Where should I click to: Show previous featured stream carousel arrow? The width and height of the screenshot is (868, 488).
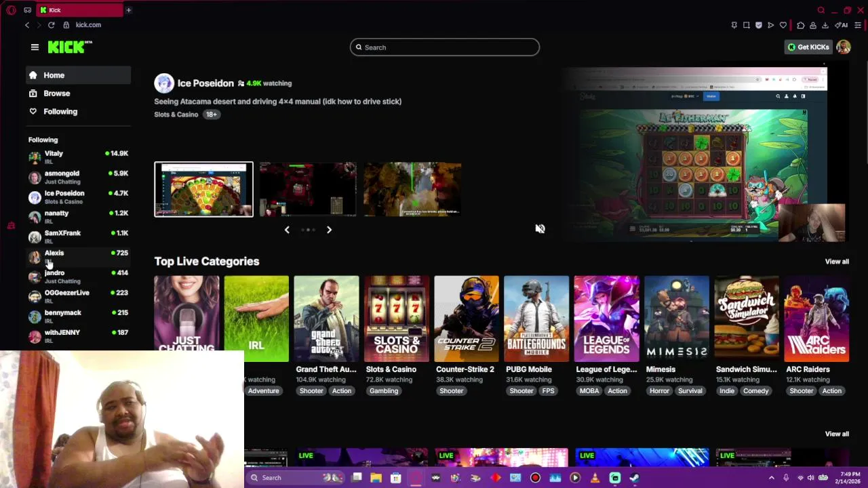point(287,230)
